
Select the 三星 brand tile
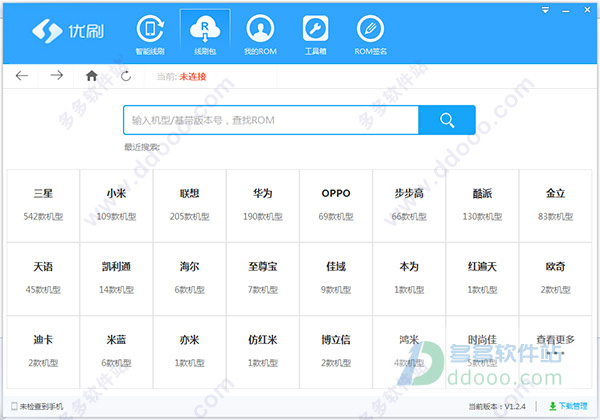tap(43, 206)
